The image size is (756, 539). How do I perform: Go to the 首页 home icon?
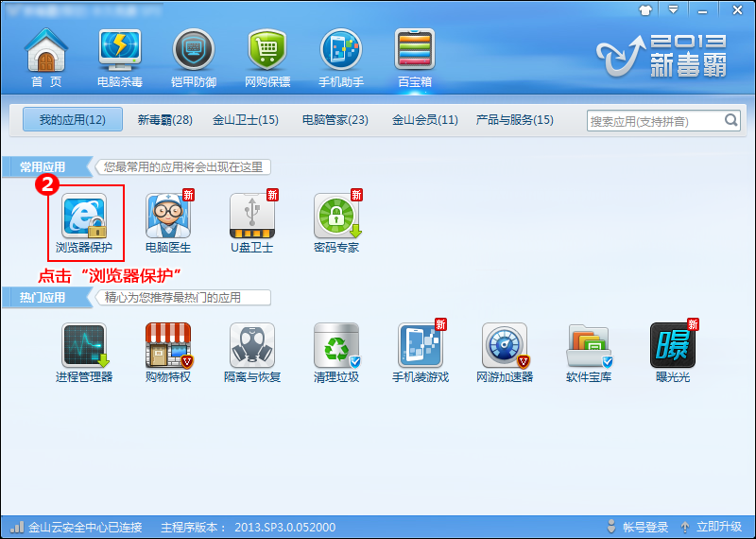tap(46, 58)
